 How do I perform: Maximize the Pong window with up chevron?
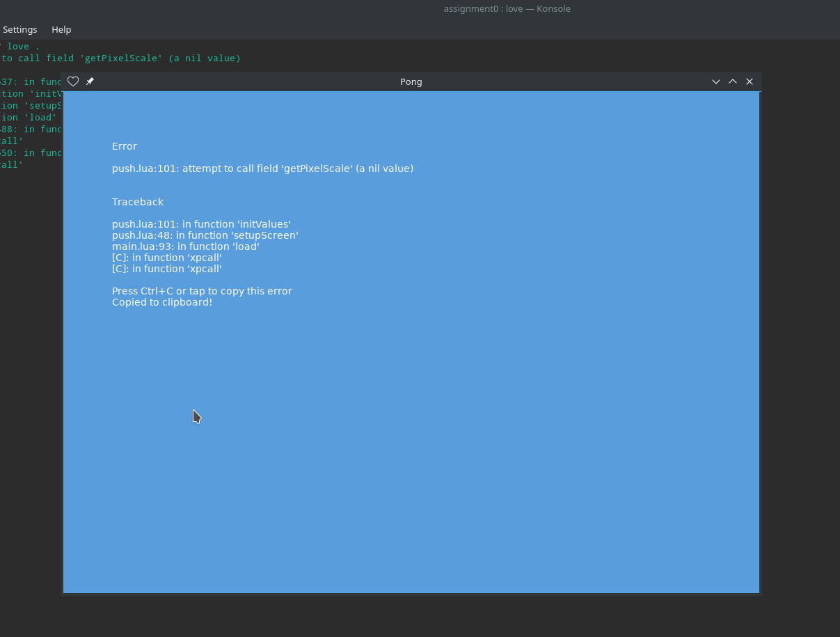733,81
